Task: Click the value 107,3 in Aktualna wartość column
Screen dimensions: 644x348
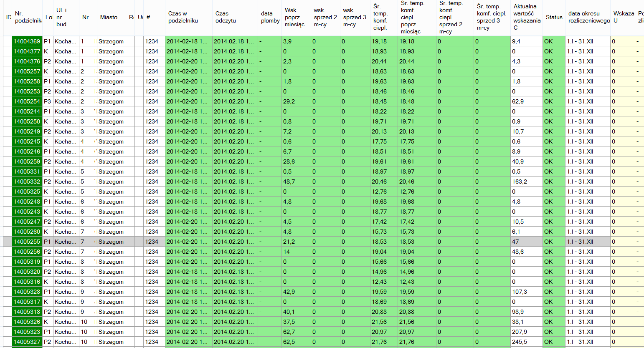Action: [527, 292]
